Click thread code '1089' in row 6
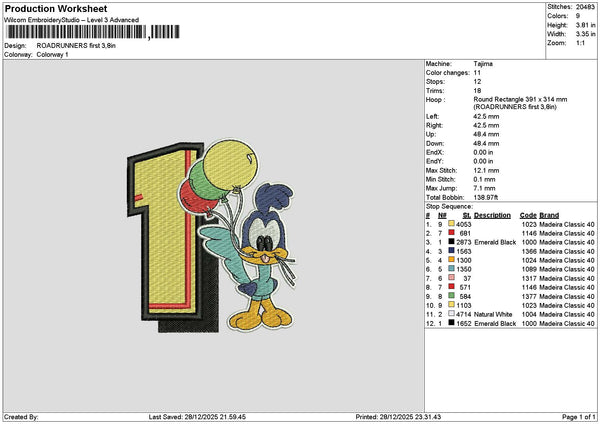The height and width of the screenshot is (424, 600). (529, 269)
